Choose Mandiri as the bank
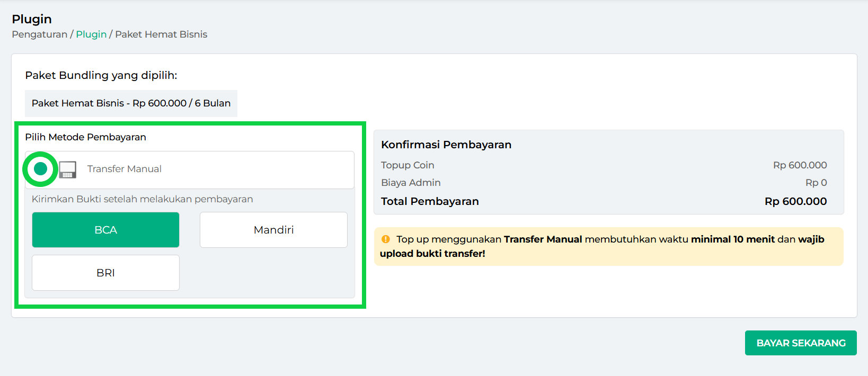The width and height of the screenshot is (868, 376). click(x=273, y=230)
